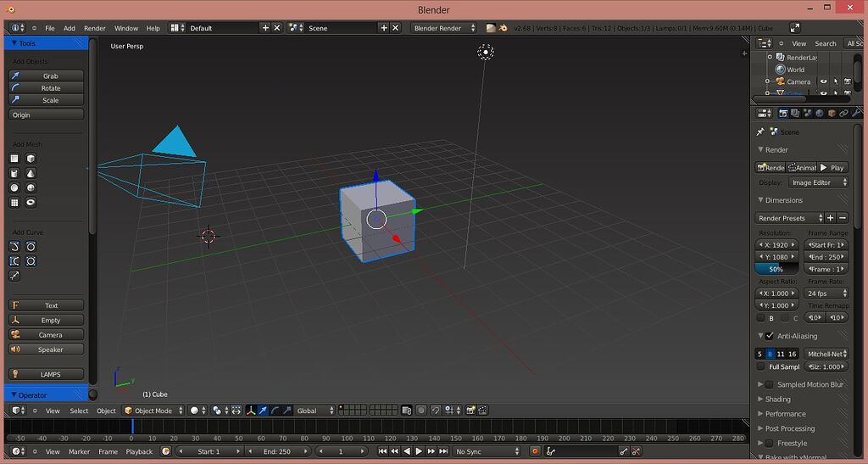This screenshot has width=868, height=464.
Task: Click the Animation render button
Action: point(802,167)
